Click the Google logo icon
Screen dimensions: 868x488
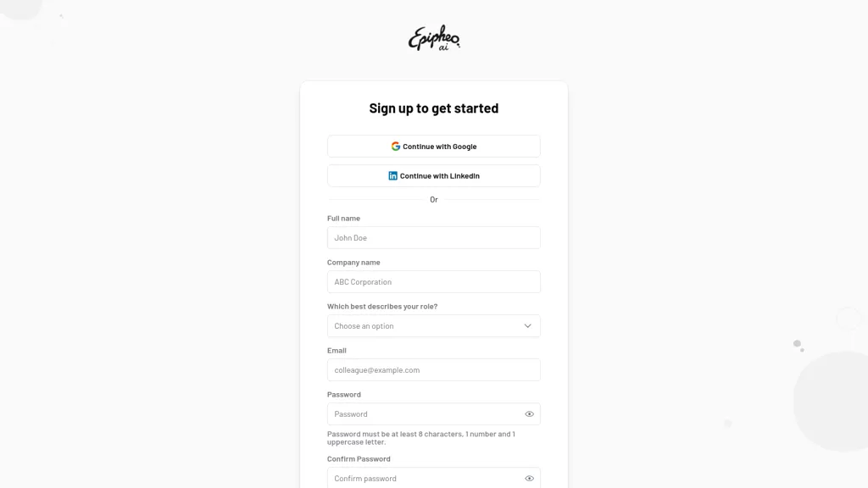coord(396,147)
